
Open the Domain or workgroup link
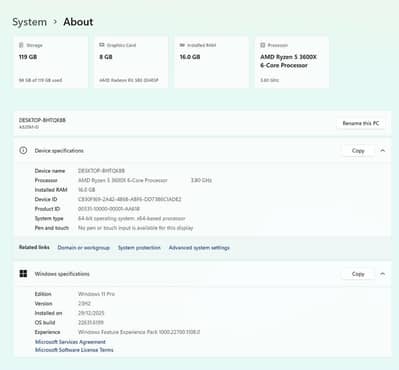[84, 248]
